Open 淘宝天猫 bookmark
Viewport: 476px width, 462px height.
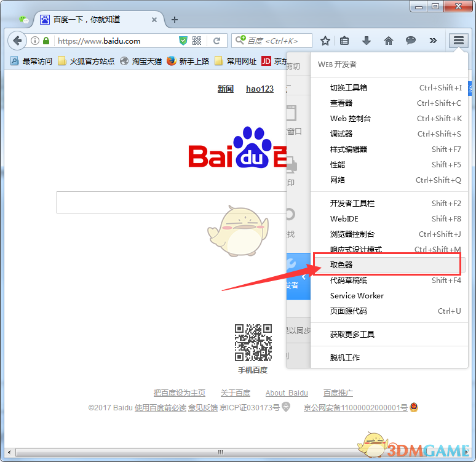click(141, 61)
